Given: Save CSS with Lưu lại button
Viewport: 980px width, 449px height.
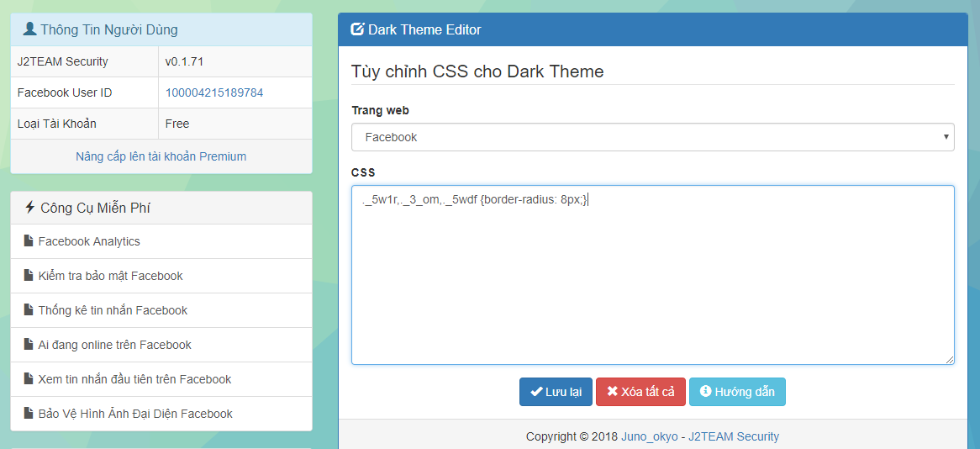Looking at the screenshot, I should pyautogui.click(x=556, y=392).
